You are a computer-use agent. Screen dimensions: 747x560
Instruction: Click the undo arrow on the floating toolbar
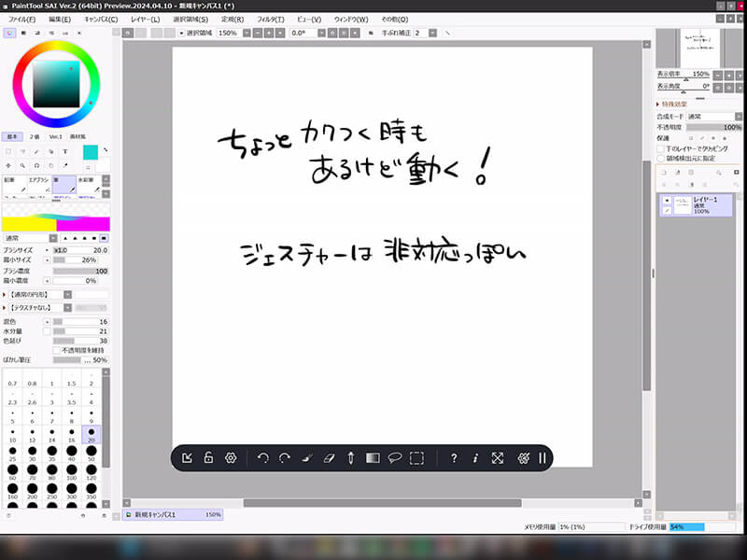click(263, 457)
